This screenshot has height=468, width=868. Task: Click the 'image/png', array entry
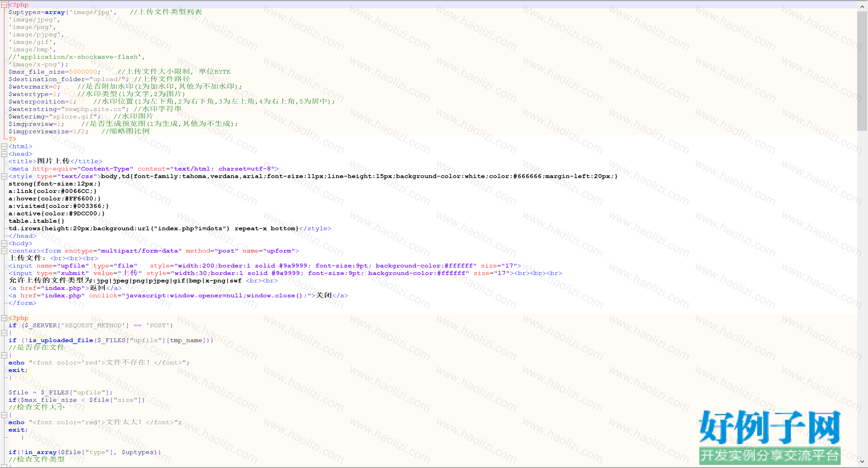coord(32,27)
